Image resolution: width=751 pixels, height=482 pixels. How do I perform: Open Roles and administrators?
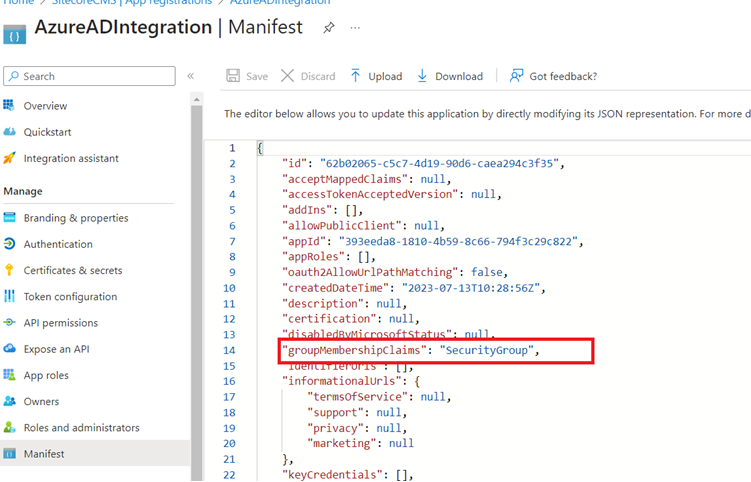pos(81,428)
